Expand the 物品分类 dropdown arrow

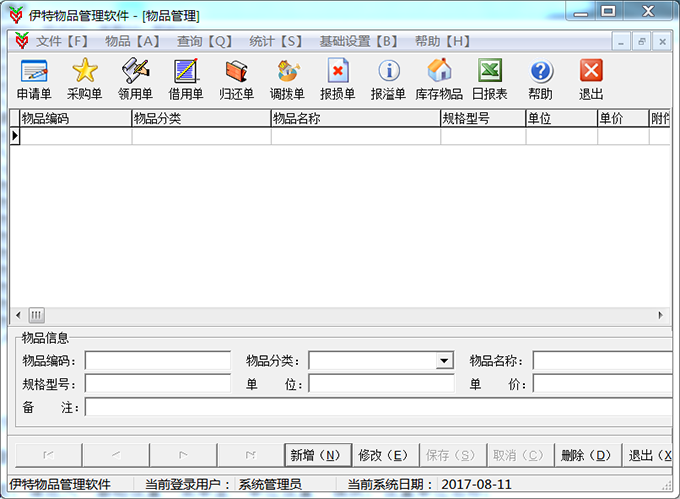[444, 360]
